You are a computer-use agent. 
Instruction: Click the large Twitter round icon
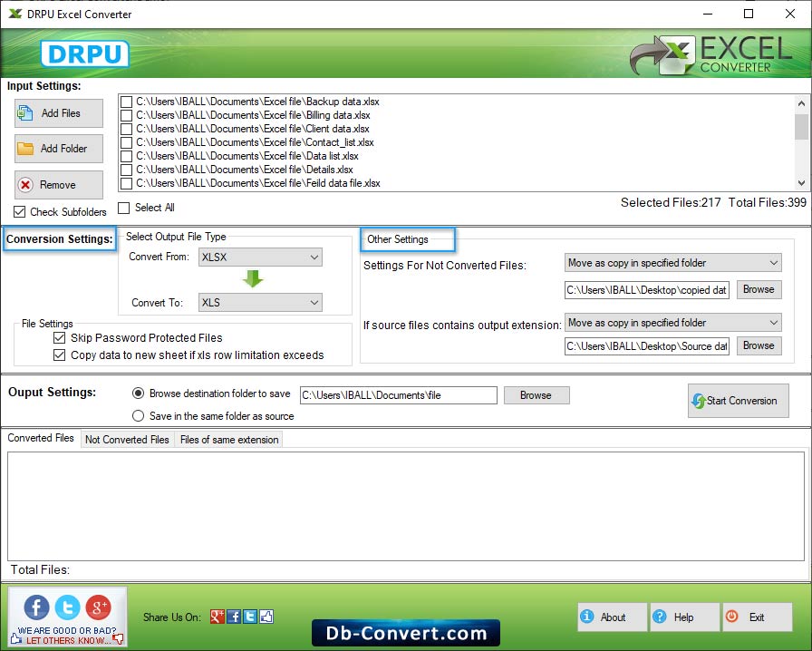pyautogui.click(x=67, y=607)
